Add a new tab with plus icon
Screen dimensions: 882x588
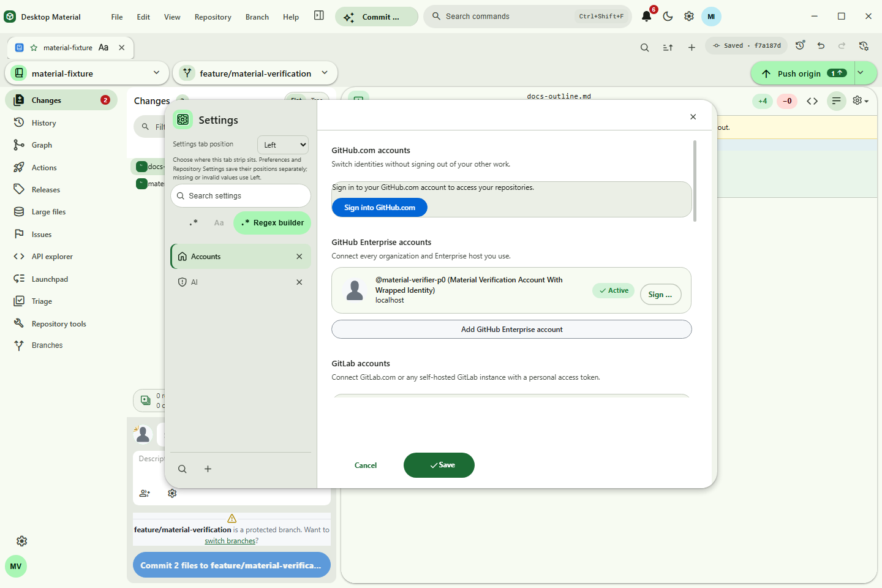tap(692, 47)
